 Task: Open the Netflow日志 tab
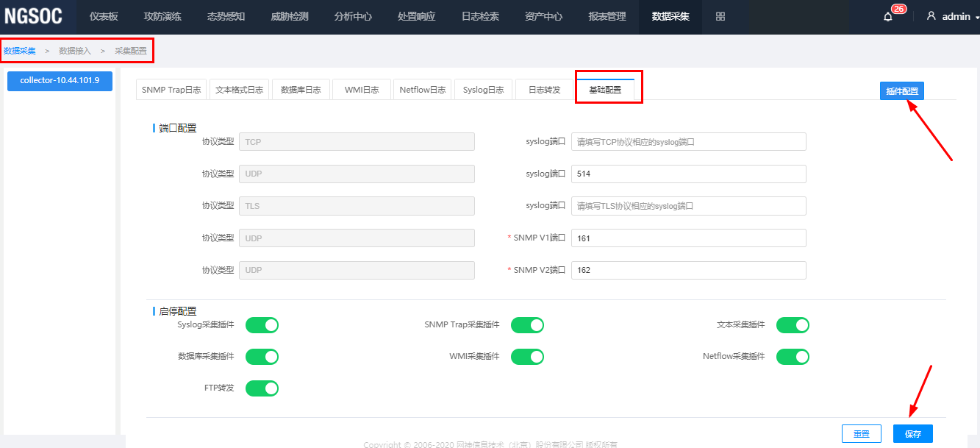coord(423,89)
